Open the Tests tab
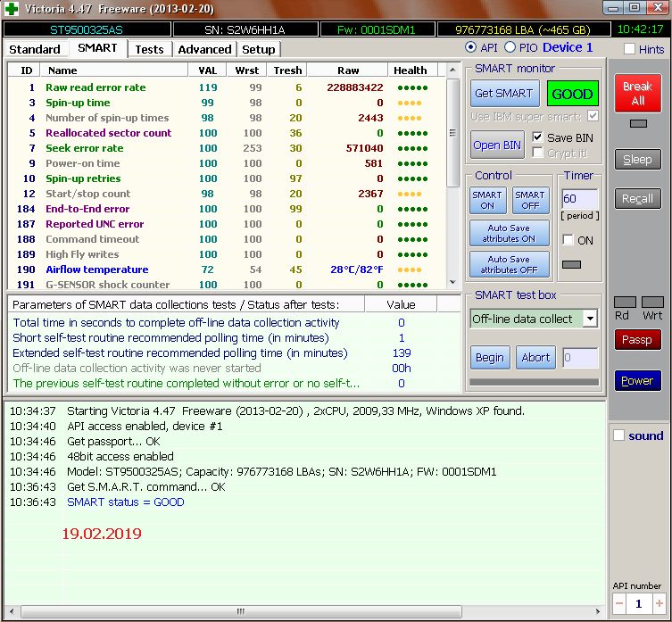The width and height of the screenshot is (672, 622). (149, 49)
